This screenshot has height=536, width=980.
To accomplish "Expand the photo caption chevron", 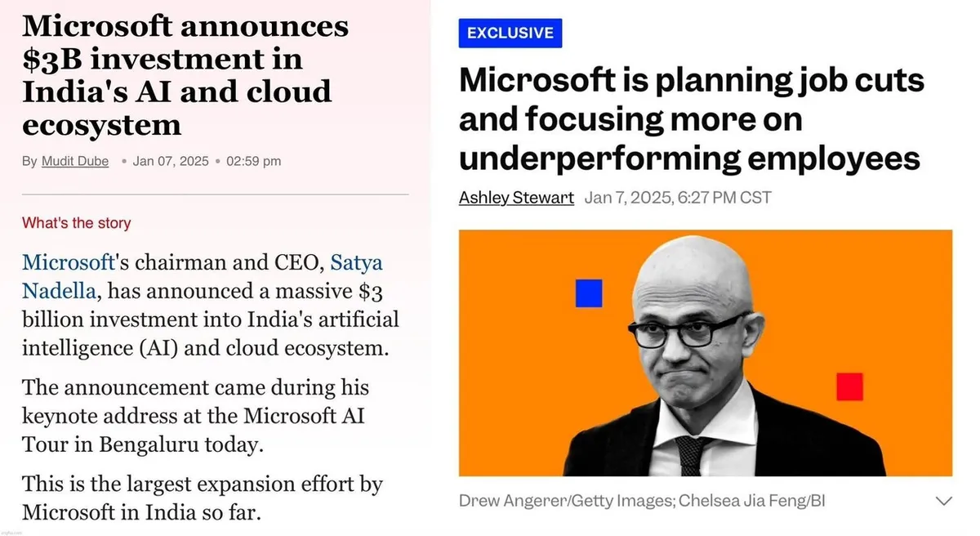I will point(943,500).
